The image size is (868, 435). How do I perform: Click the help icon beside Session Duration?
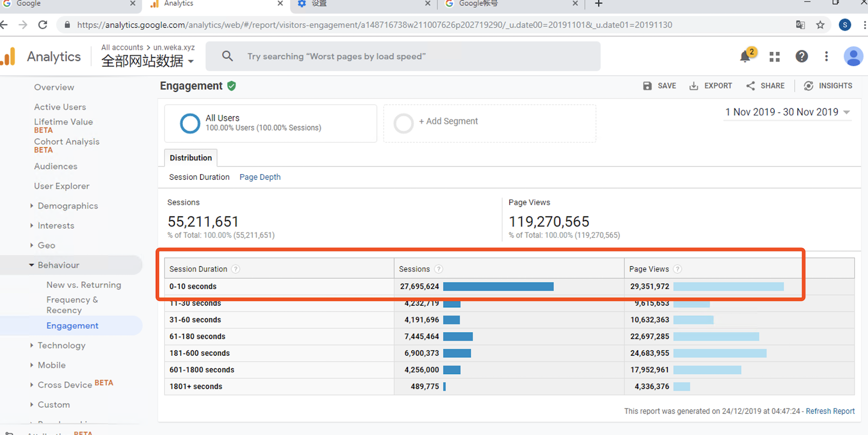[235, 269]
